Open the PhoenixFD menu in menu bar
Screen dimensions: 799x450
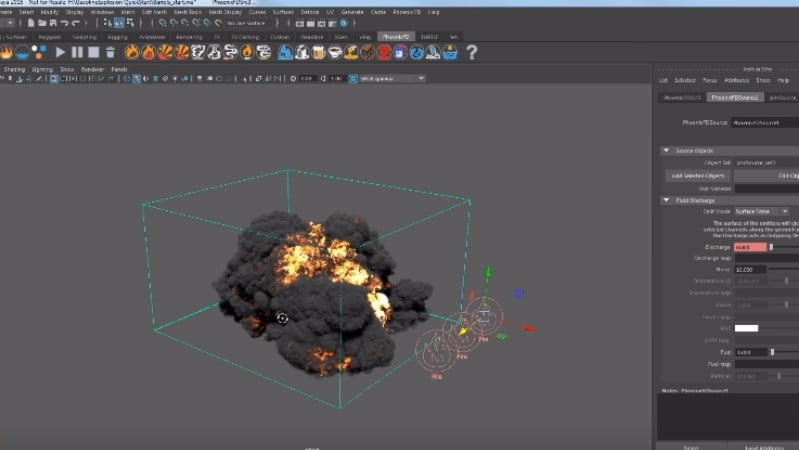click(x=407, y=12)
